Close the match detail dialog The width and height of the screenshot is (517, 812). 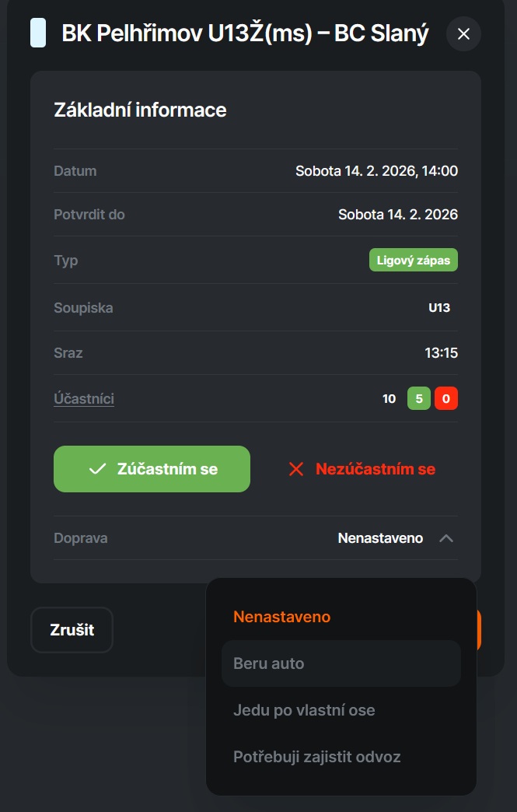463,34
